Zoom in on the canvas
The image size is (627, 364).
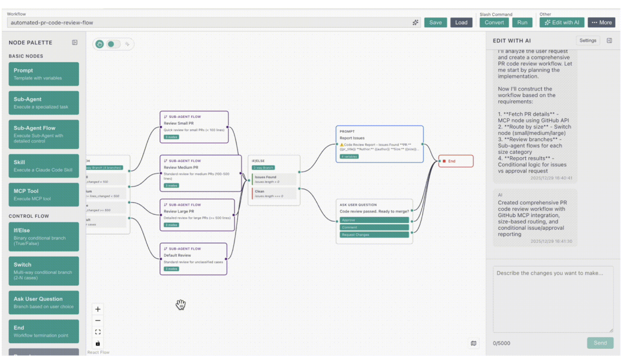click(x=98, y=309)
